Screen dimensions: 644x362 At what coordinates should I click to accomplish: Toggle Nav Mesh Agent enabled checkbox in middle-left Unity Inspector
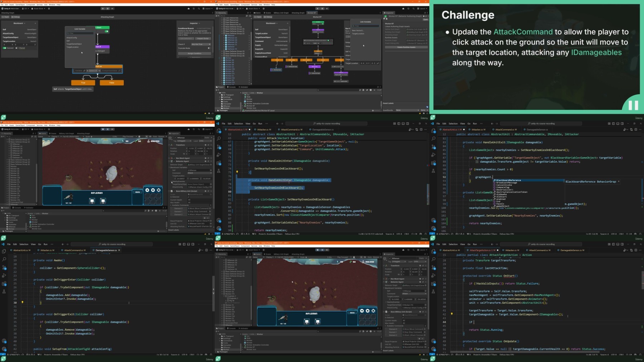click(175, 158)
